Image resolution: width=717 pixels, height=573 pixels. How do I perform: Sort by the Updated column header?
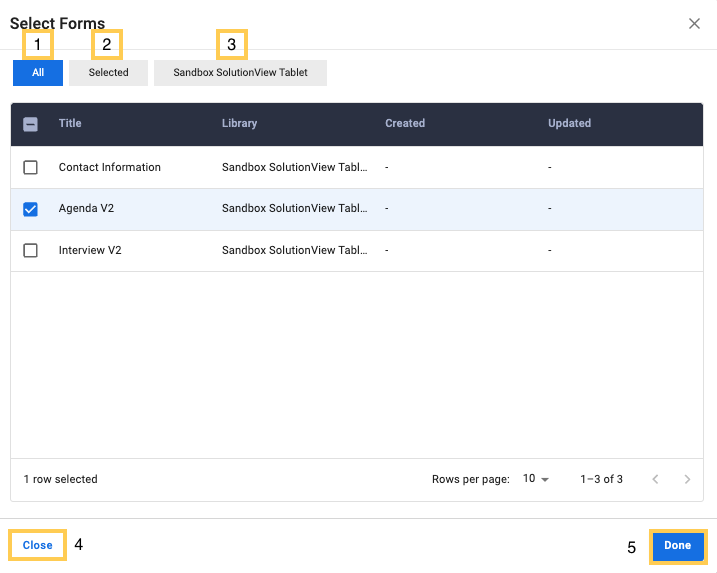click(x=570, y=123)
